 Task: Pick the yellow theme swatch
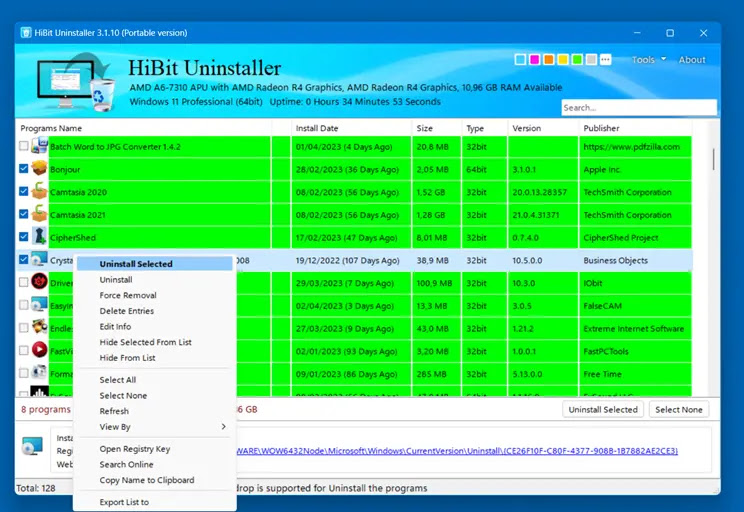pos(563,59)
